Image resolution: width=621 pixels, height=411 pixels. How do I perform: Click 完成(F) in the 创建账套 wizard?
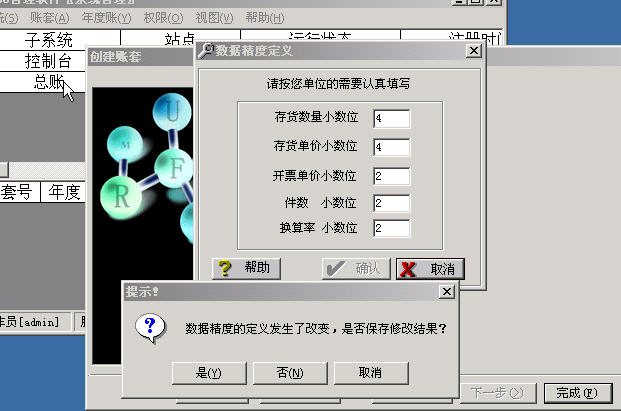tap(577, 393)
